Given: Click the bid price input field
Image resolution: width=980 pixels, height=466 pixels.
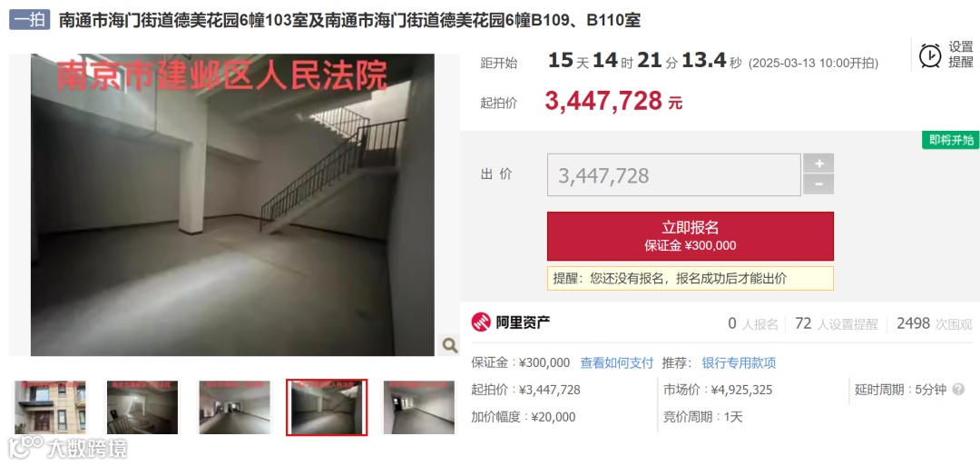Looking at the screenshot, I should coord(673,175).
